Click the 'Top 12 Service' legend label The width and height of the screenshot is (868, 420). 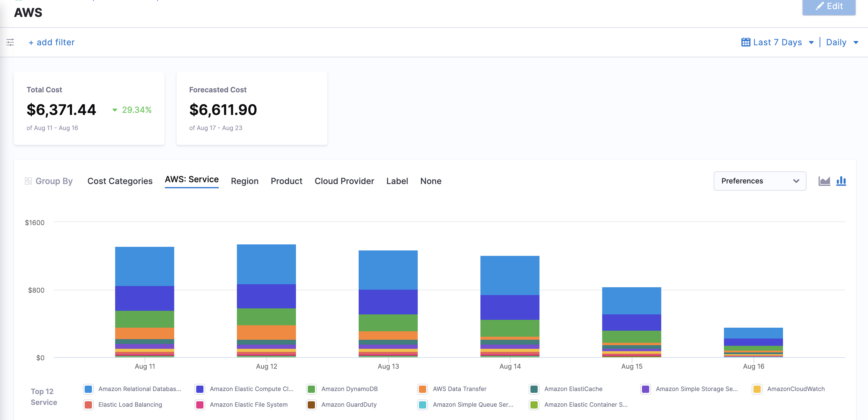coord(44,397)
